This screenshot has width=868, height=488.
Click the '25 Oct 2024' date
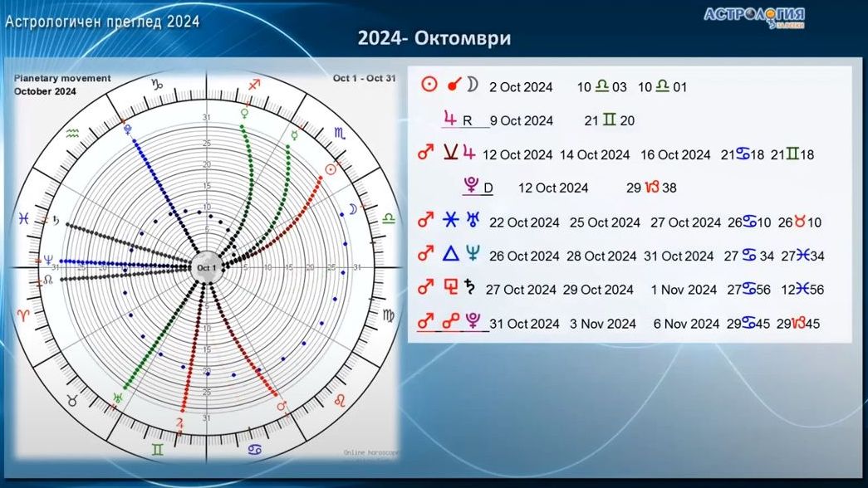605,222
